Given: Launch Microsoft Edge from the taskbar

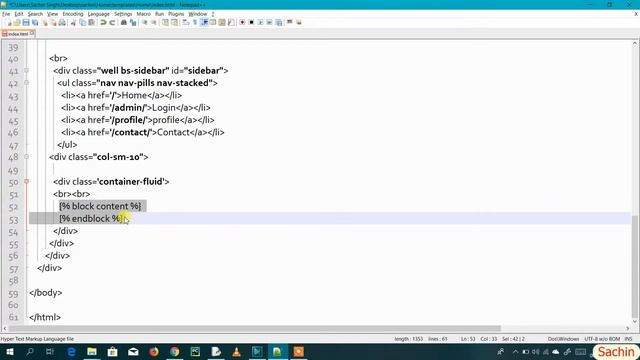Looking at the screenshot, I should pos(71,352).
